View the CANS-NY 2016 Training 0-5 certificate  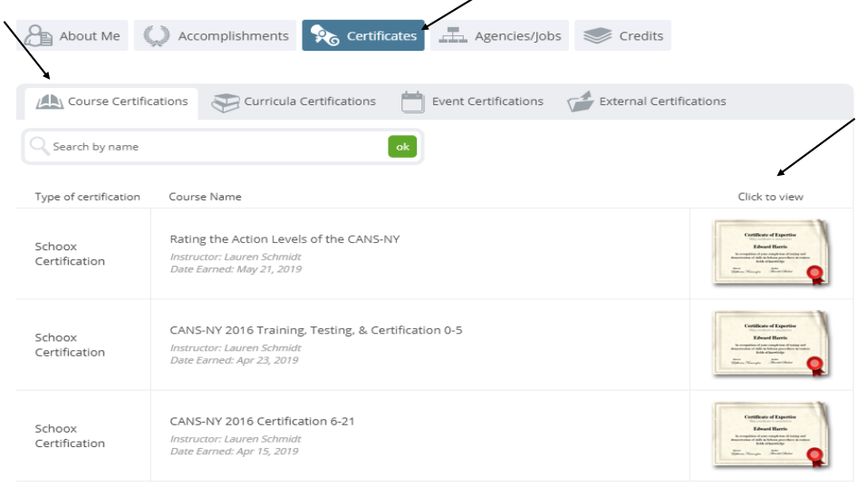770,344
